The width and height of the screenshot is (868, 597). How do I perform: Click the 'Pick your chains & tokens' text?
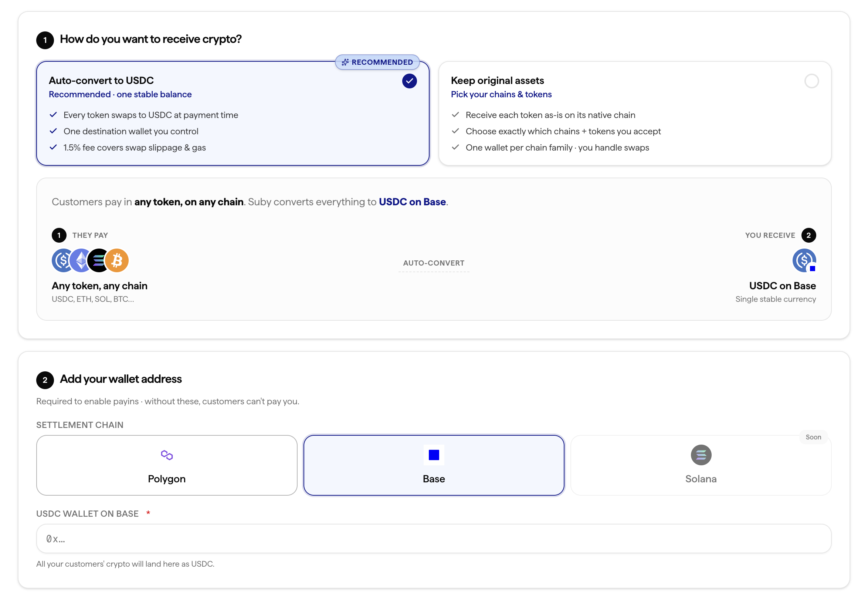pos(501,94)
